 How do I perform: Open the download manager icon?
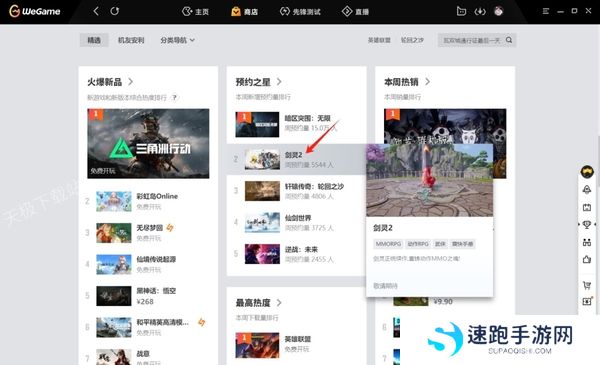click(x=480, y=11)
